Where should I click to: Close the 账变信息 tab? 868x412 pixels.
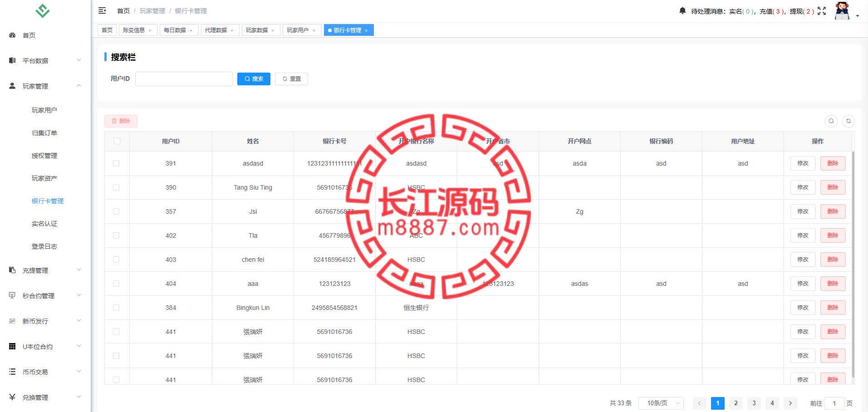point(150,30)
